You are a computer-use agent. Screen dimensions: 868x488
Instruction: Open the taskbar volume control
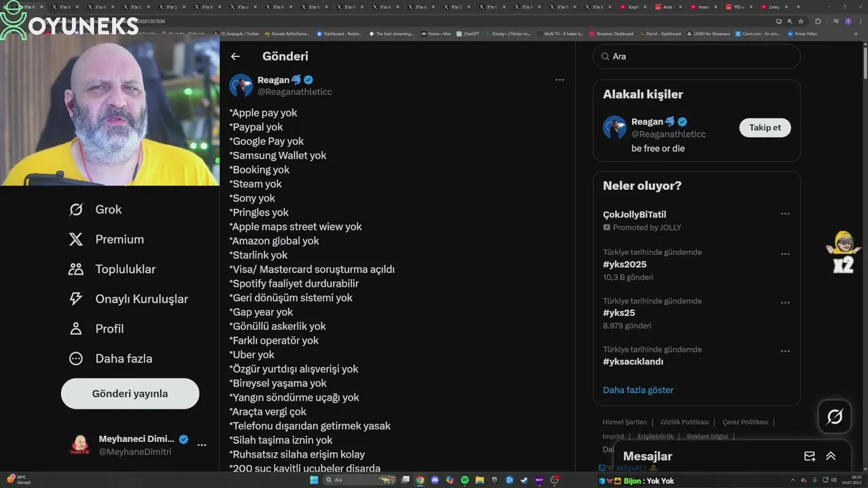833,480
